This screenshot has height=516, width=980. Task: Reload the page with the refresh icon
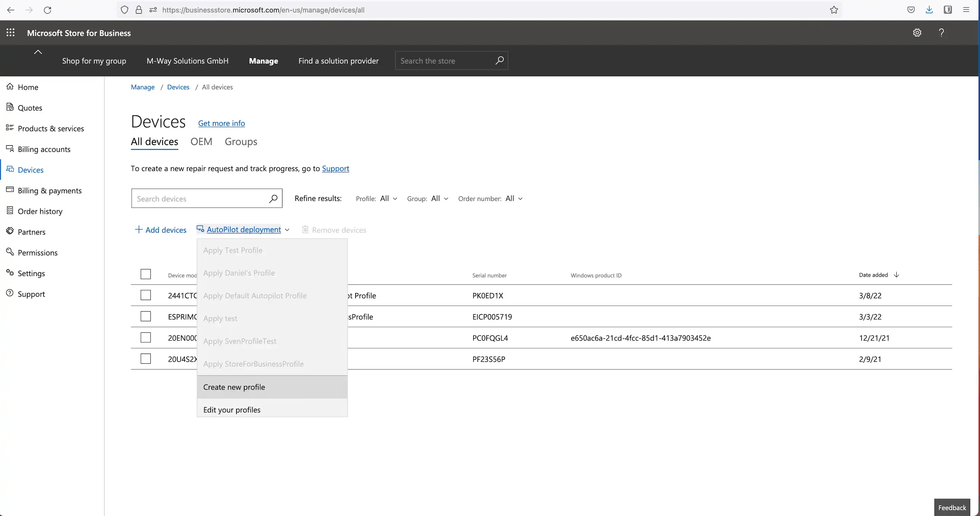48,10
